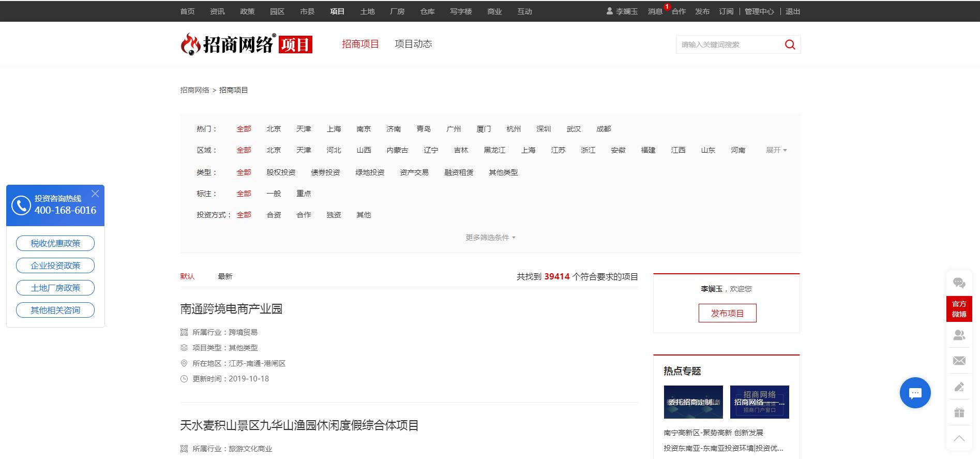
Task: Click the user avatar icon beside 李斓玉
Action: coord(609,11)
